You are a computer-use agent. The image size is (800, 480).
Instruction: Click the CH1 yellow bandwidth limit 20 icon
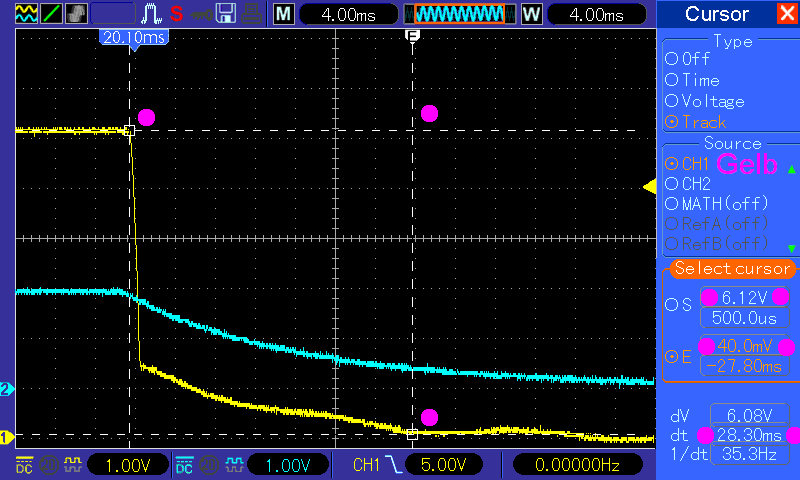click(x=49, y=465)
